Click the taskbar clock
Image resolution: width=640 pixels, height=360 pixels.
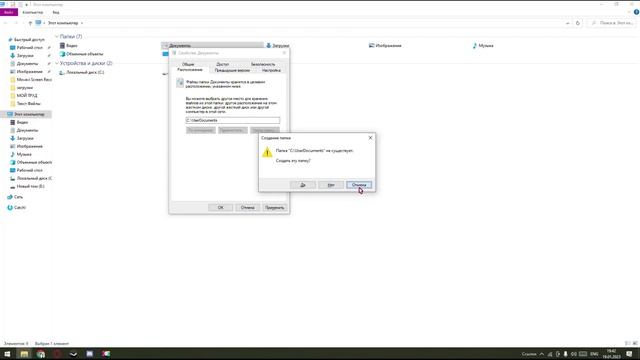(x=611, y=354)
